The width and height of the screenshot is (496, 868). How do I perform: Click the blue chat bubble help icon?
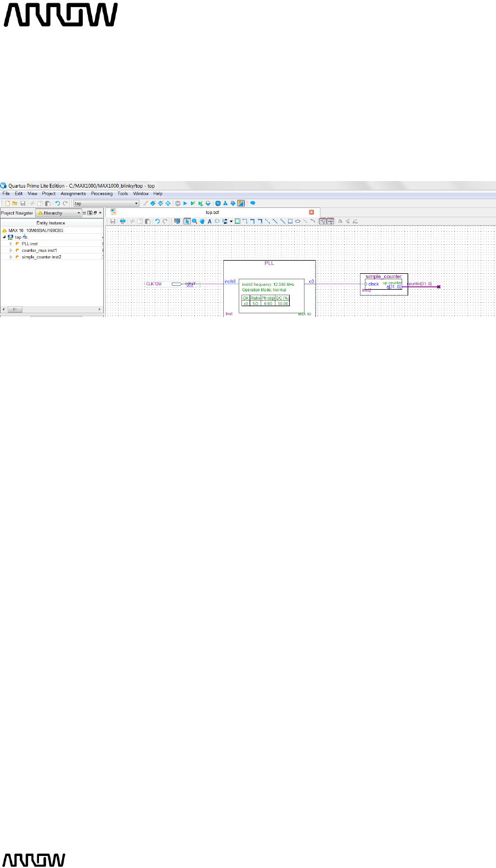click(x=253, y=203)
